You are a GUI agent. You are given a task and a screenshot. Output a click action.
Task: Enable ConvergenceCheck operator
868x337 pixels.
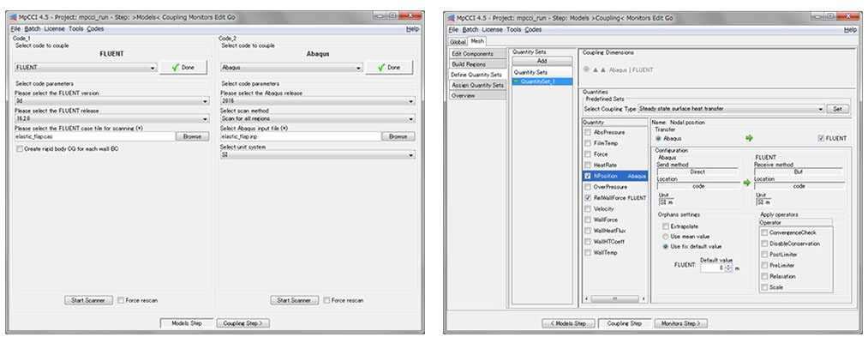[x=764, y=232]
